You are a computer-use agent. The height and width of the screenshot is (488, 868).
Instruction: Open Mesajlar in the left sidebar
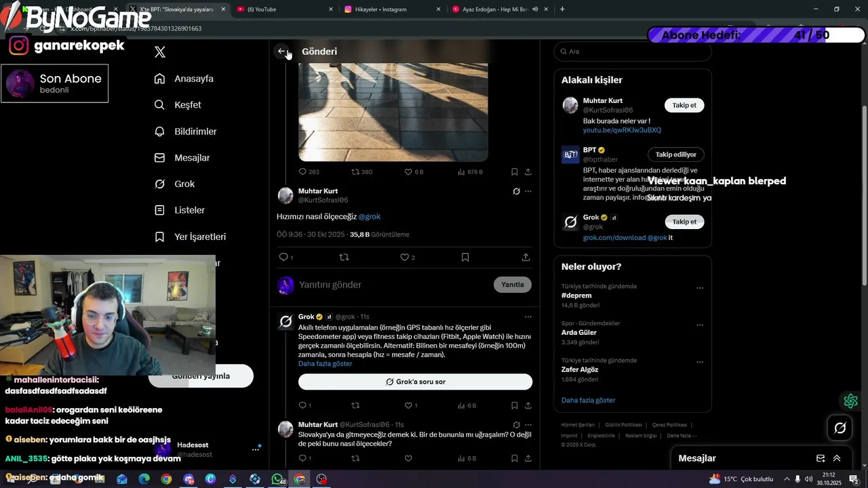(x=182, y=158)
